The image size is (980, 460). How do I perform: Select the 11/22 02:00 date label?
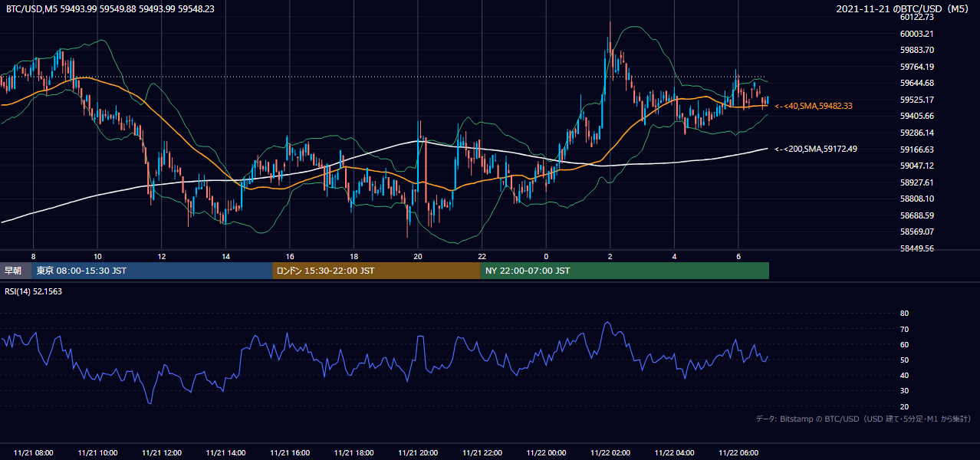(610, 453)
